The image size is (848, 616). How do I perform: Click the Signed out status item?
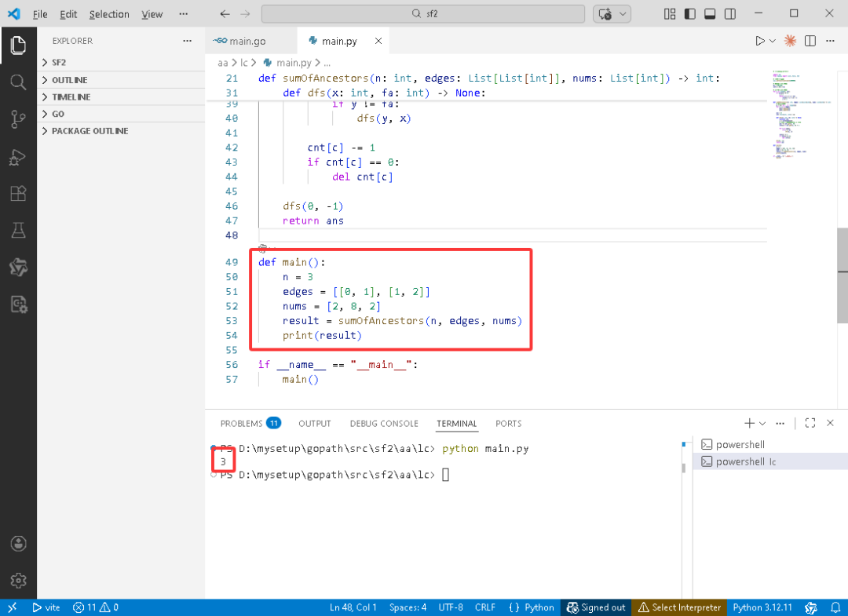[x=595, y=607]
